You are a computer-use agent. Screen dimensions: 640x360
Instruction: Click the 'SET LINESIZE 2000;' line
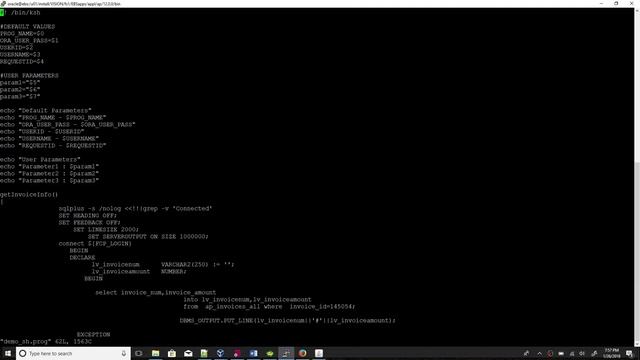[106, 229]
